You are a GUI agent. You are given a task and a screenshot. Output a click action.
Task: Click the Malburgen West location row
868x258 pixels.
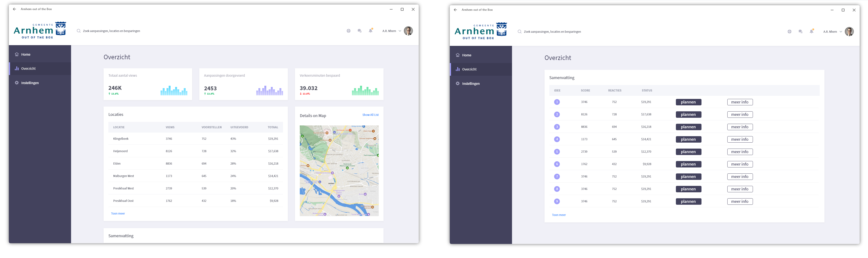point(196,176)
